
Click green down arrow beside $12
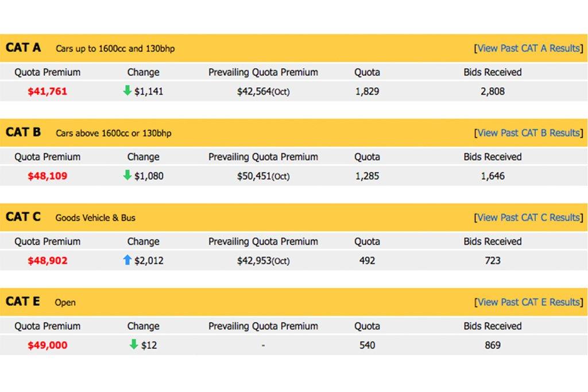(133, 344)
